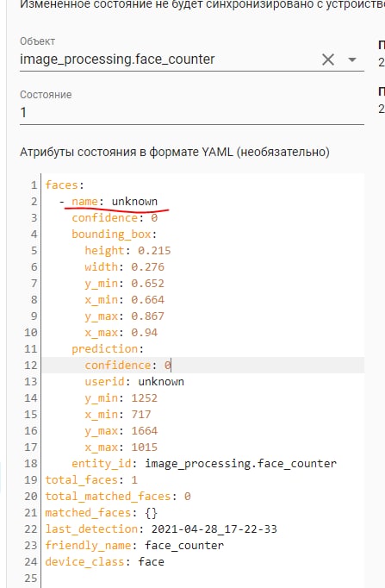Click the 'Атрибуты состояния в формате YAML' heading

point(175,153)
